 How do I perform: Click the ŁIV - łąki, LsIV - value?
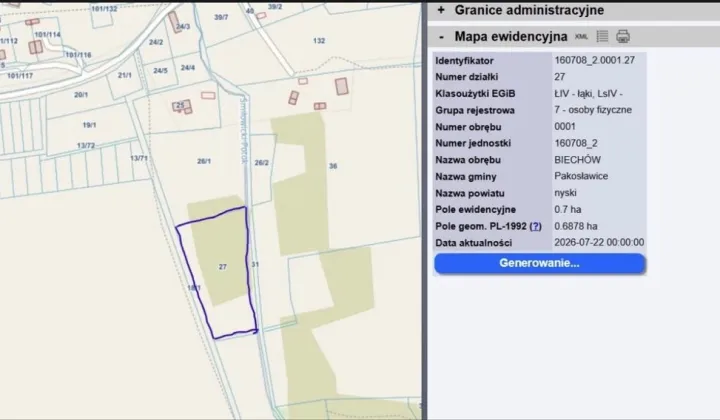(588, 94)
